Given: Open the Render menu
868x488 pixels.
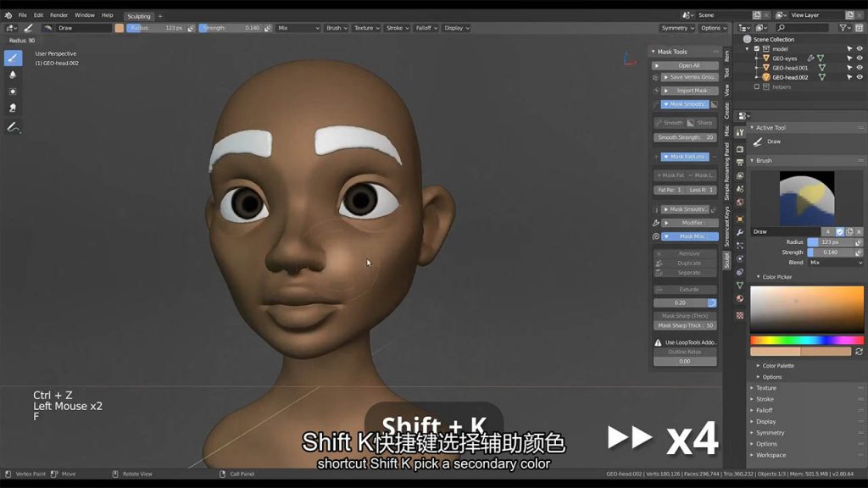Looking at the screenshot, I should (x=58, y=15).
